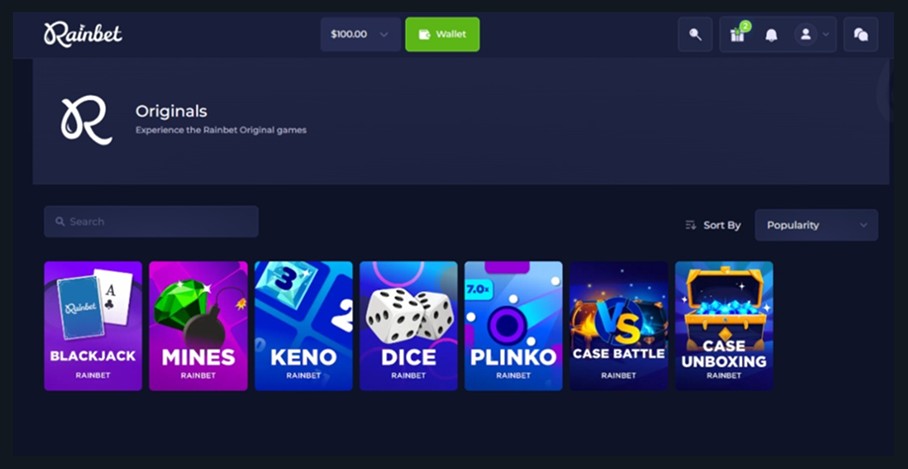Open the Case Battle game tile
Screen dimensions: 908x469
(x=618, y=326)
